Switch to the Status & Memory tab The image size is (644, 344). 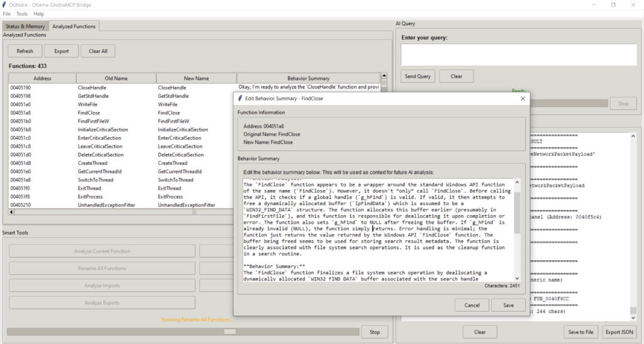click(x=25, y=26)
